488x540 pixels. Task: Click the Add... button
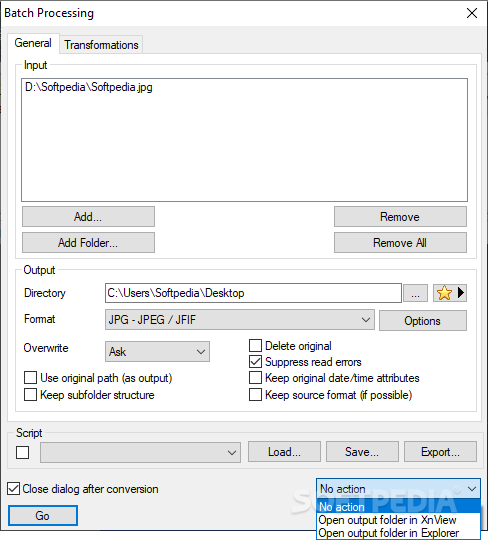[88, 217]
